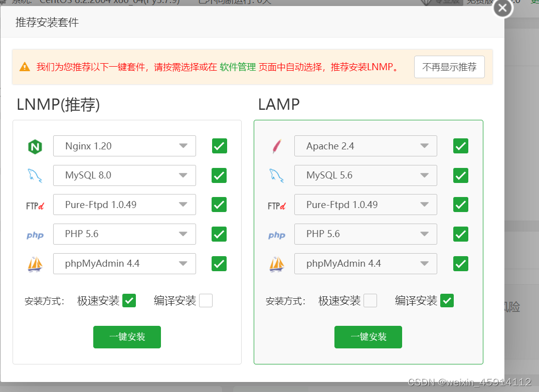Click 安装方式 label in LNMP panel
Screen dimensions: 539x392
44,301
